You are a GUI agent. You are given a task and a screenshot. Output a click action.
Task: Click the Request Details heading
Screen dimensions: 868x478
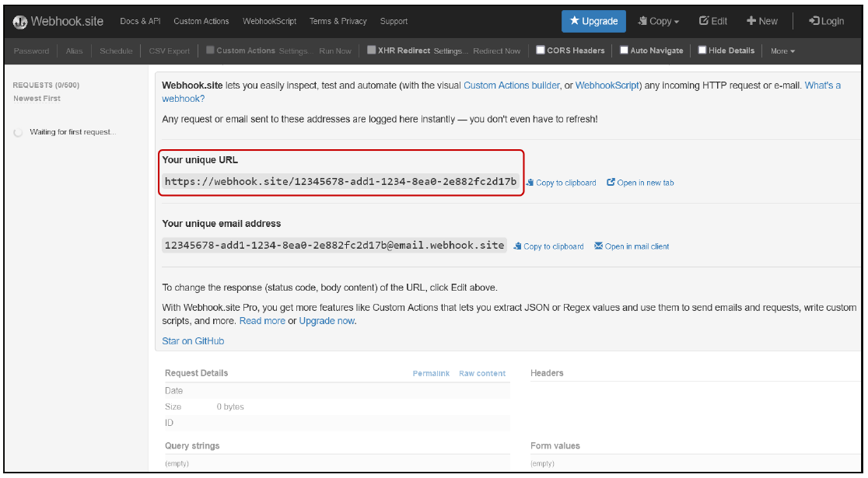[196, 373]
